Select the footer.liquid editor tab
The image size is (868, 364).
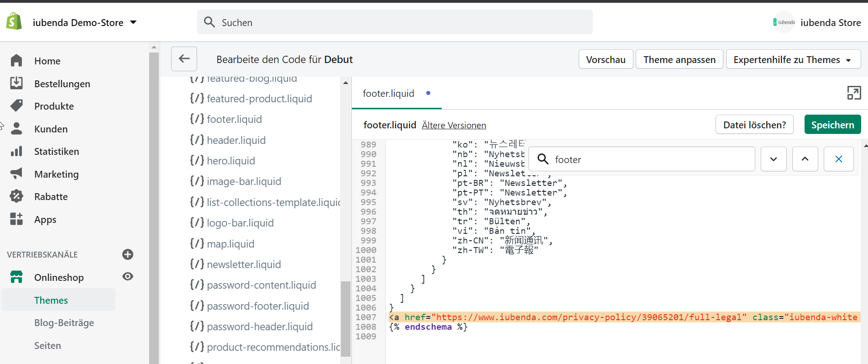[x=388, y=94]
